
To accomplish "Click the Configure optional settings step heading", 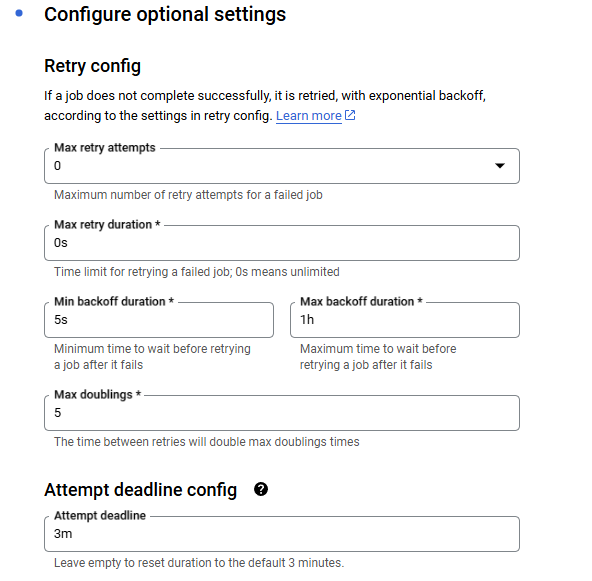I will pyautogui.click(x=165, y=15).
